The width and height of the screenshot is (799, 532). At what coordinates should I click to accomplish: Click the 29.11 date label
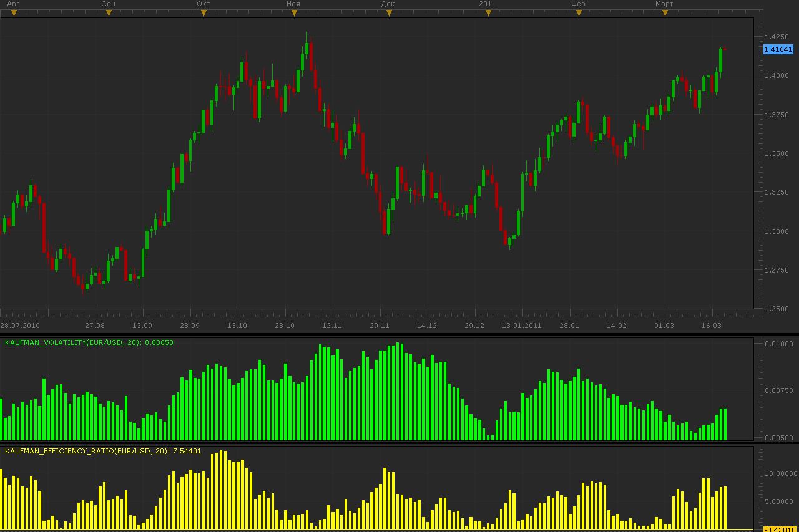[380, 326]
